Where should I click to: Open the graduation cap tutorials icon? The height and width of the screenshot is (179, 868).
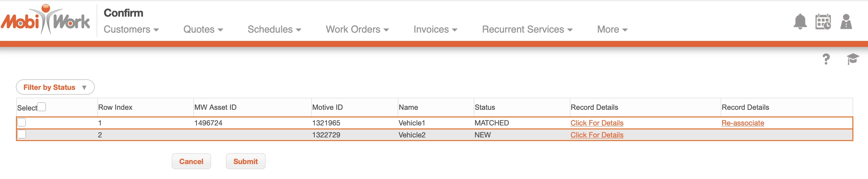(x=852, y=59)
